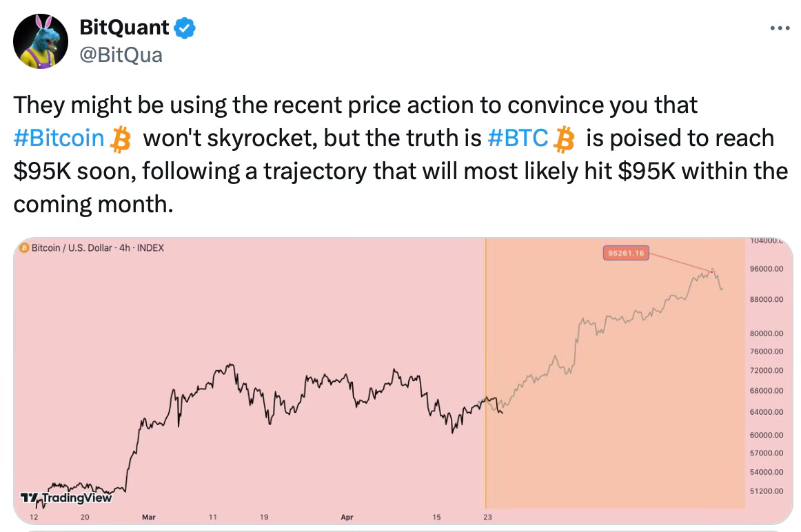Click the orange vertical line at 23
Viewport: 801px width, 532px height.
486,373
